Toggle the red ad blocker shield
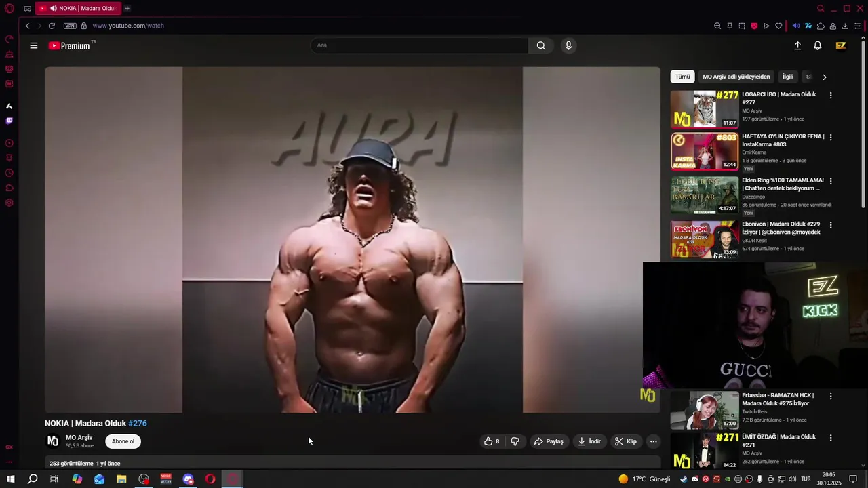 click(x=754, y=26)
